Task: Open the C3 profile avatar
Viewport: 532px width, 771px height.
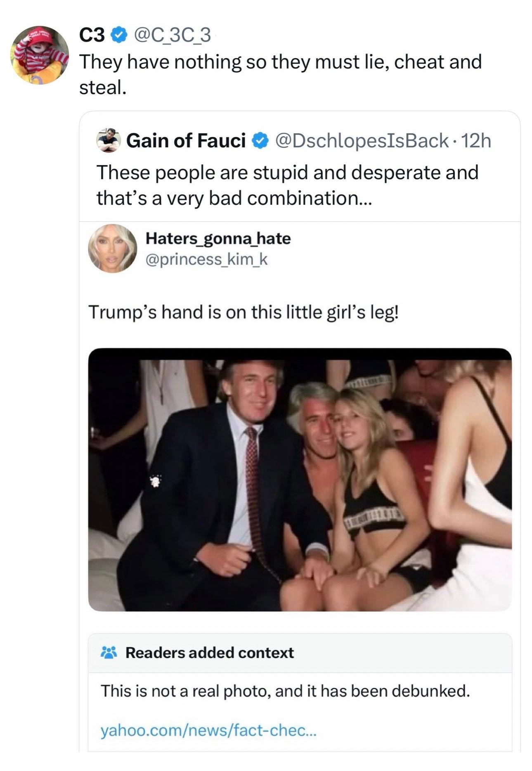Action: tap(40, 55)
